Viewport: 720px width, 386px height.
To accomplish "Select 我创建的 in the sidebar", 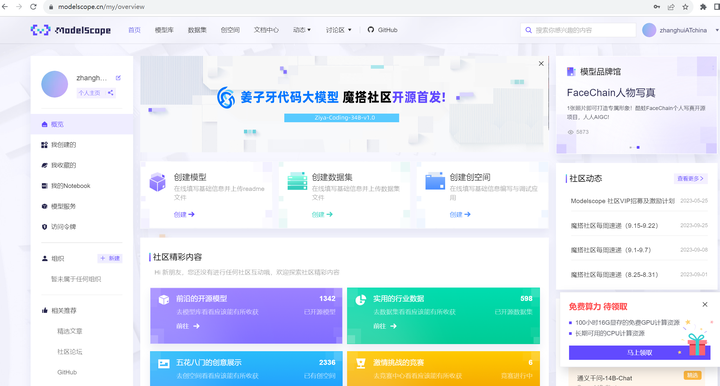I will tap(82, 145).
